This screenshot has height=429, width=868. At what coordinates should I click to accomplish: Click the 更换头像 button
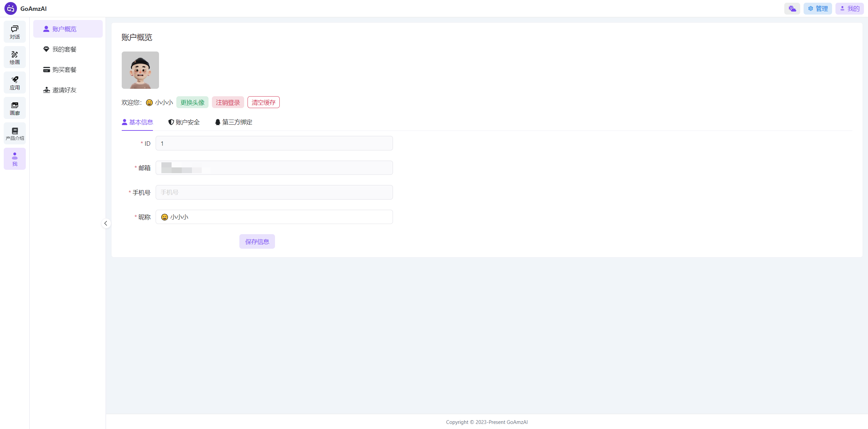pos(192,102)
